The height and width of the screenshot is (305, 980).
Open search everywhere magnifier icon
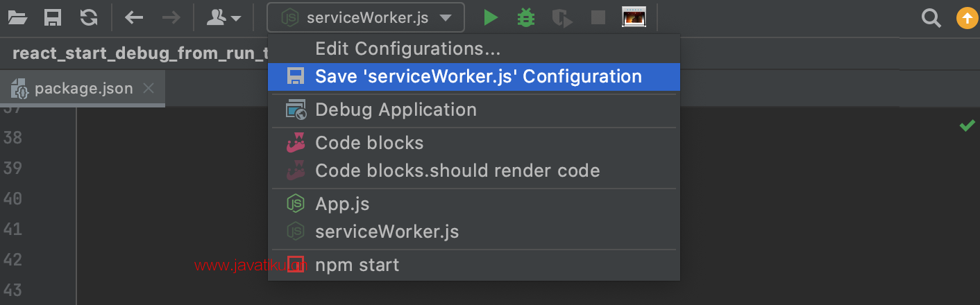[930, 17]
